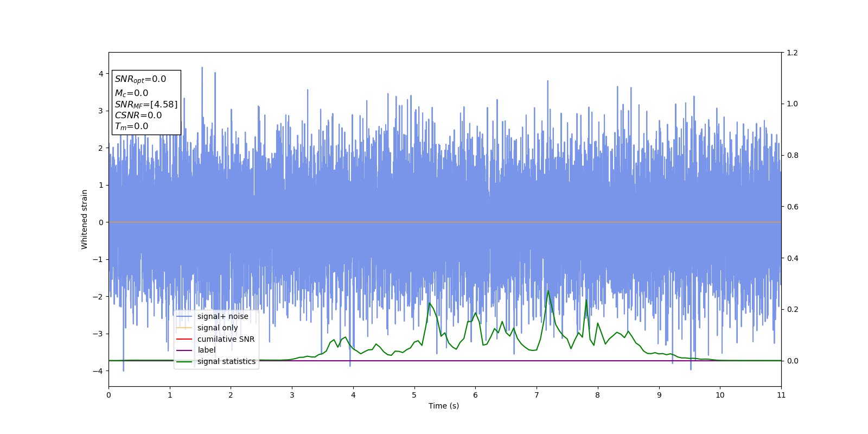Click the 'Time (s)' x-axis label
The height and width of the screenshot is (434, 868).
click(x=444, y=406)
